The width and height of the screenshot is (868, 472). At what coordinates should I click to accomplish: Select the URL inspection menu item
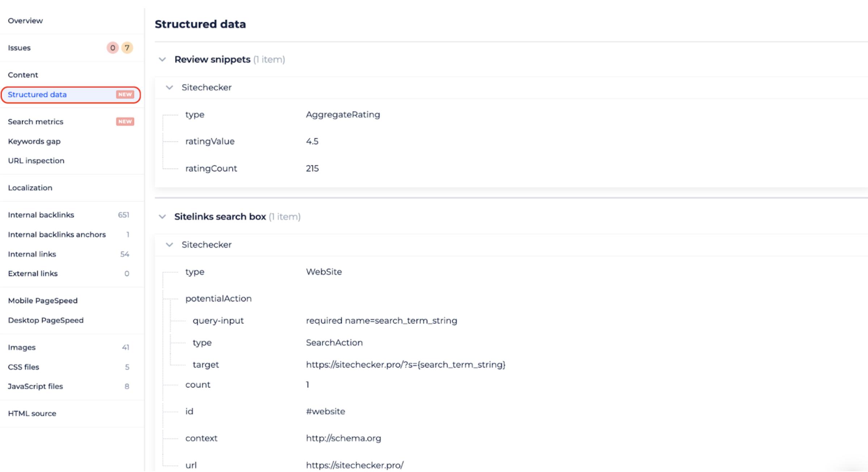click(x=36, y=160)
